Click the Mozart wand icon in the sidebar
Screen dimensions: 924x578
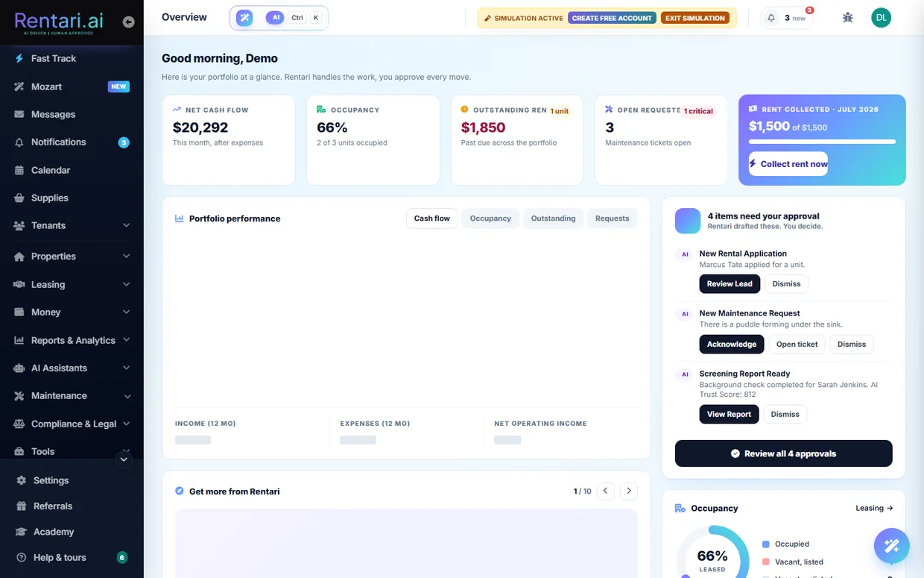click(19, 87)
